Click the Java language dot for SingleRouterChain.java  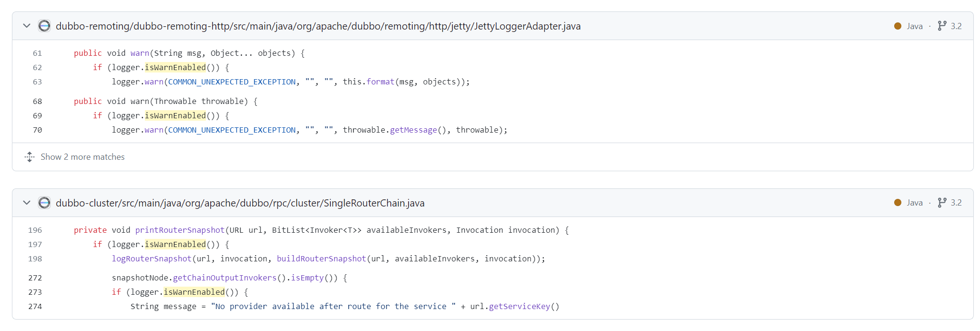[898, 203]
